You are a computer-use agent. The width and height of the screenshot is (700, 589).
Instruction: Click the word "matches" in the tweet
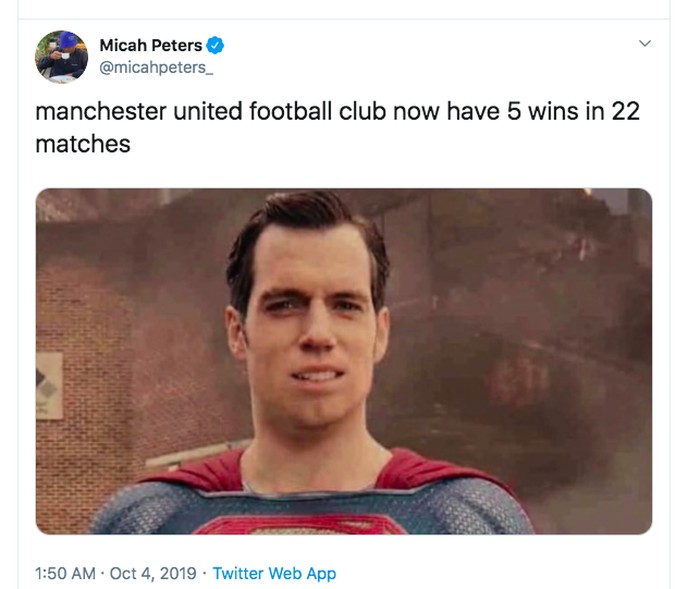(83, 144)
